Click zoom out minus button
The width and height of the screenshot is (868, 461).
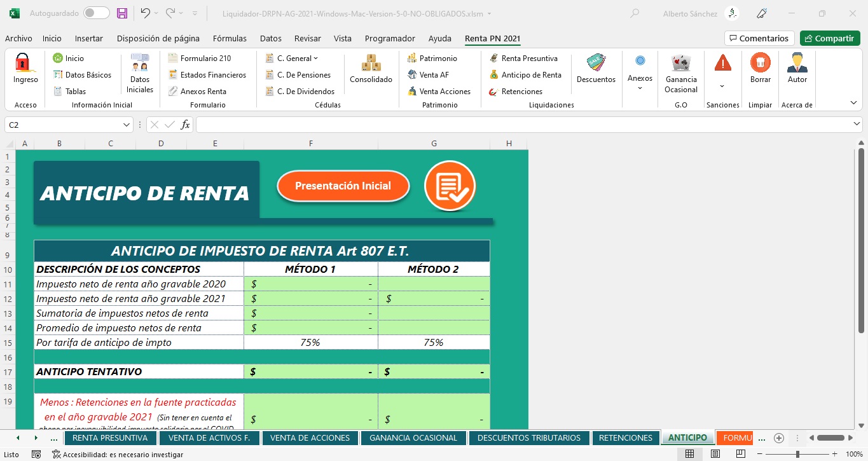(x=761, y=454)
